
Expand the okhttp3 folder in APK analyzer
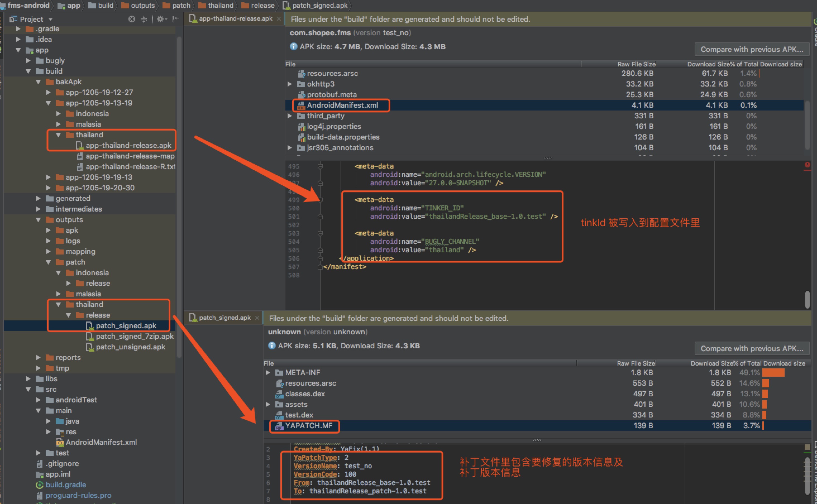pos(290,84)
